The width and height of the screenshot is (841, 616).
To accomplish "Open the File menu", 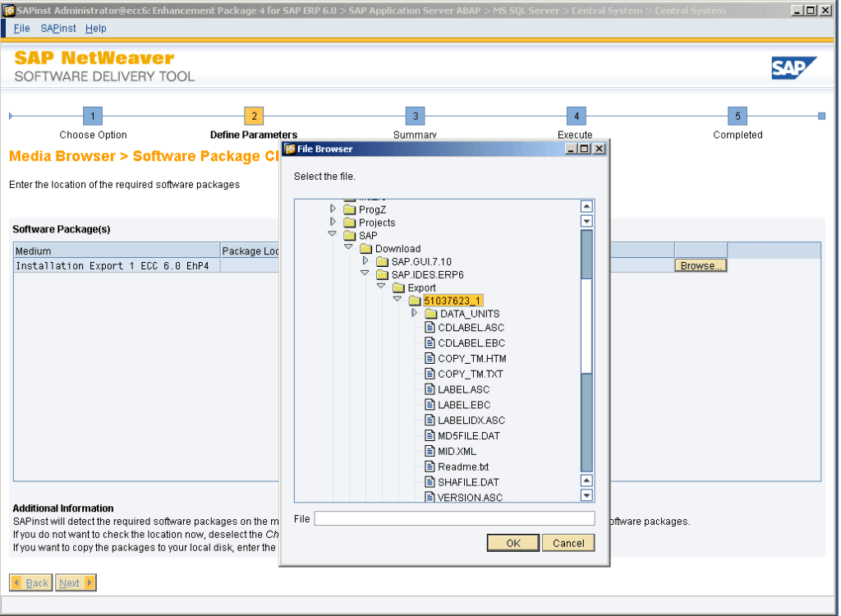I will tap(22, 29).
